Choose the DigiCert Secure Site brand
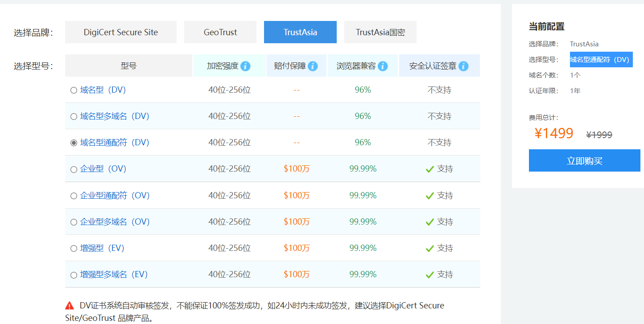This screenshot has height=324, width=644. (x=121, y=32)
